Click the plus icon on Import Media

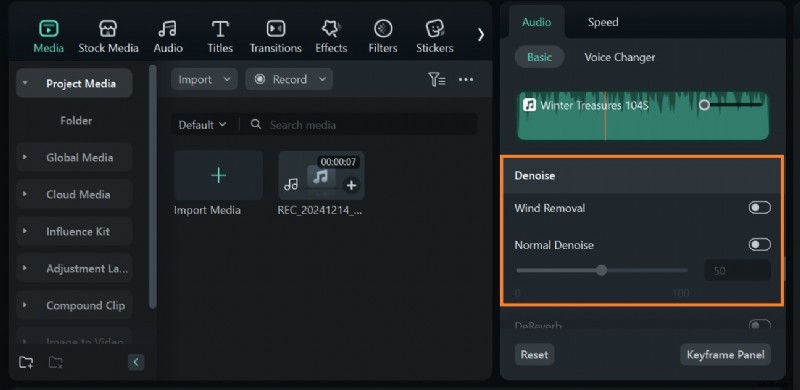[218, 175]
